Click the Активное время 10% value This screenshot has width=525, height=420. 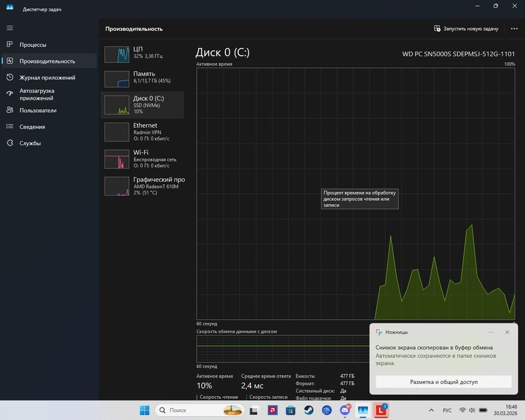[x=204, y=386]
